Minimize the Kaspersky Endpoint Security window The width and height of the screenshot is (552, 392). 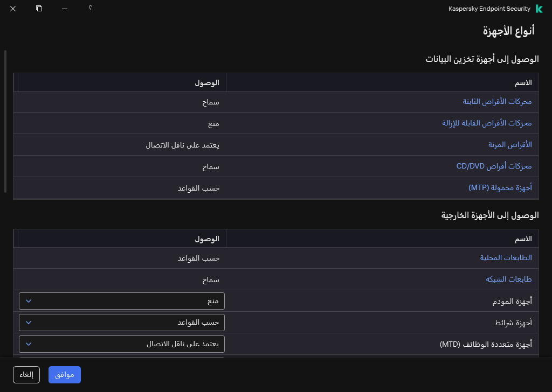click(x=64, y=9)
